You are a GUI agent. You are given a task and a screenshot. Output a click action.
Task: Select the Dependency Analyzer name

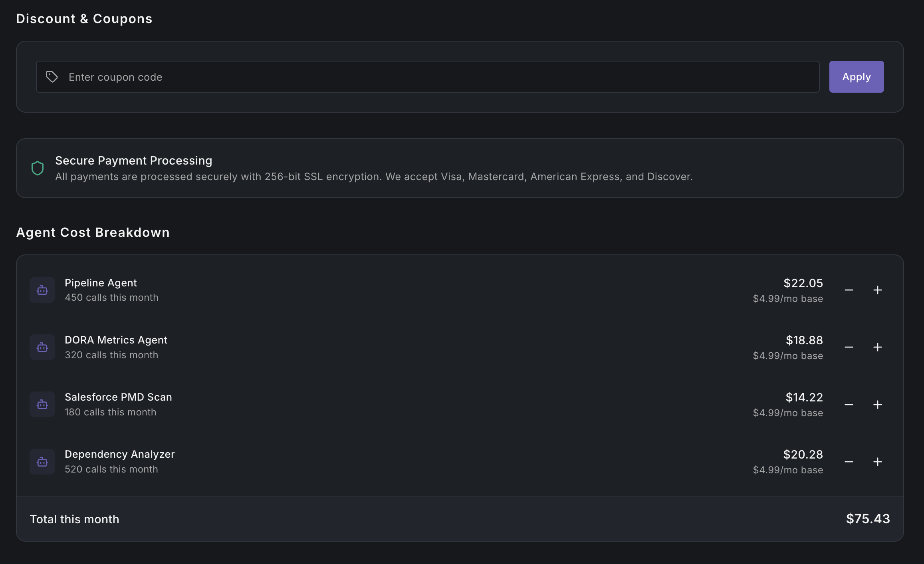coord(119,454)
